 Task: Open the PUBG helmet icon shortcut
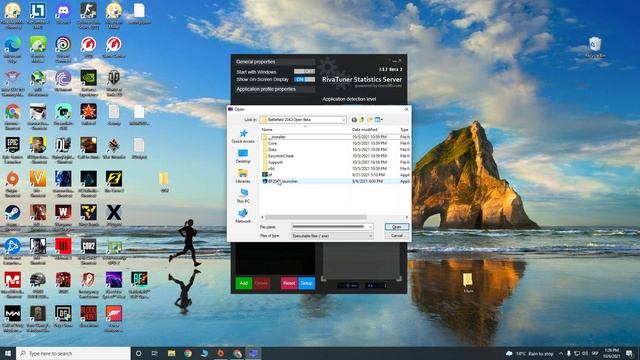[x=38, y=284]
